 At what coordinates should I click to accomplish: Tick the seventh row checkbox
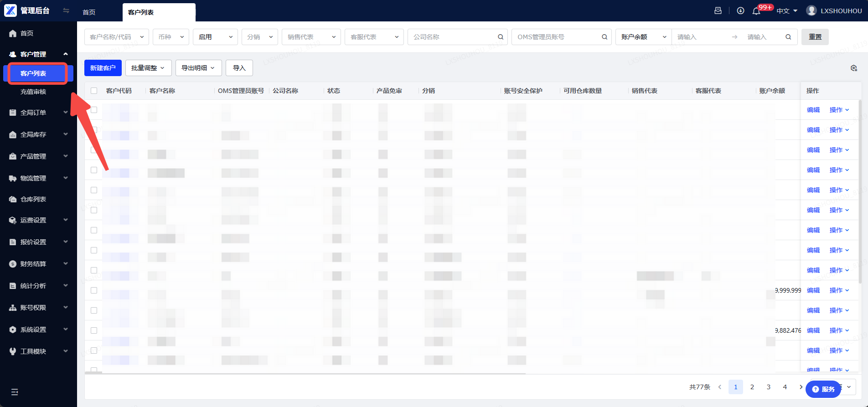94,230
